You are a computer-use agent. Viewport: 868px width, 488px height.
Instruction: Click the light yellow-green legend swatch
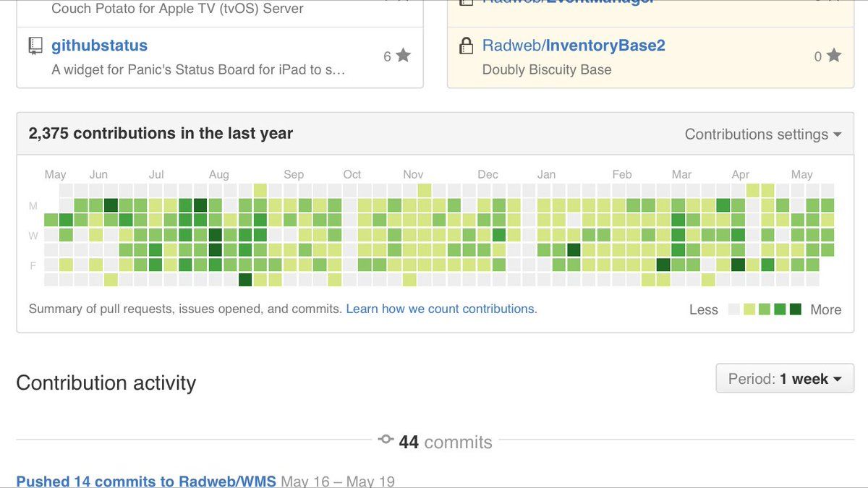point(749,309)
